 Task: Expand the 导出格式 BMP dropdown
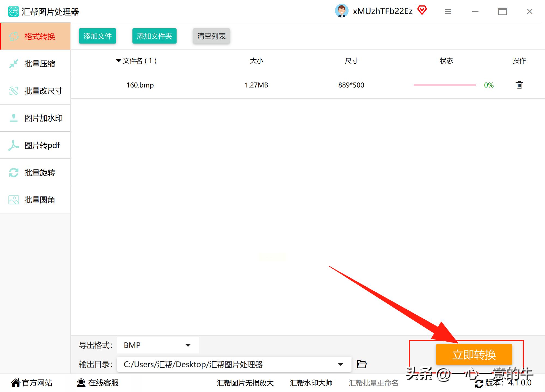(188, 345)
